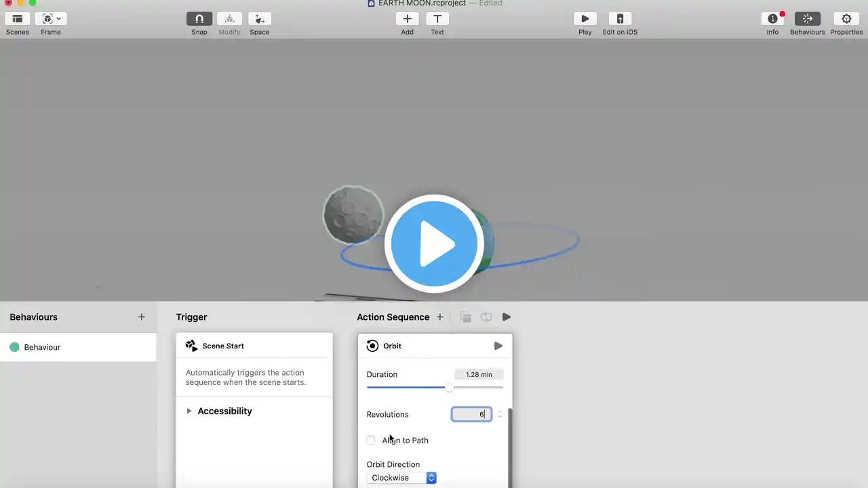Click the 'Automatically triggers the action' description

coord(245,378)
